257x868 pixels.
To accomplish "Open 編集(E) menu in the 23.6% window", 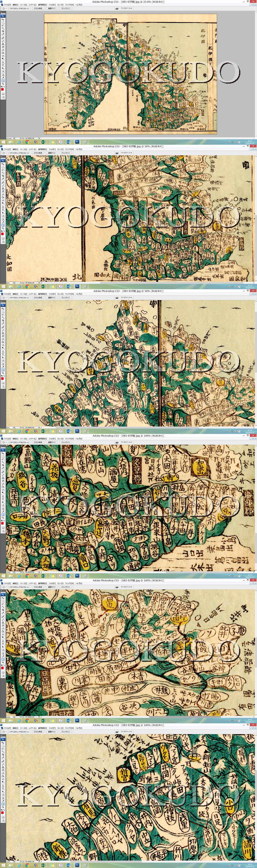I will (15, 5).
